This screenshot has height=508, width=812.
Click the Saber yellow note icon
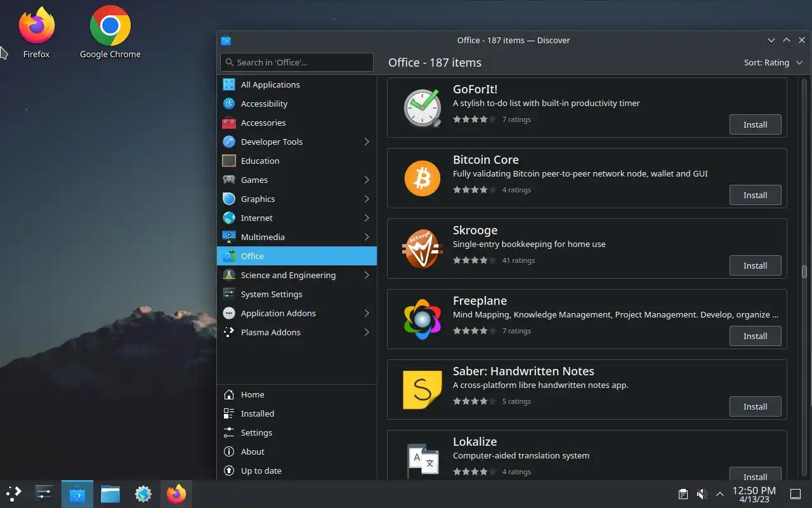tap(422, 389)
